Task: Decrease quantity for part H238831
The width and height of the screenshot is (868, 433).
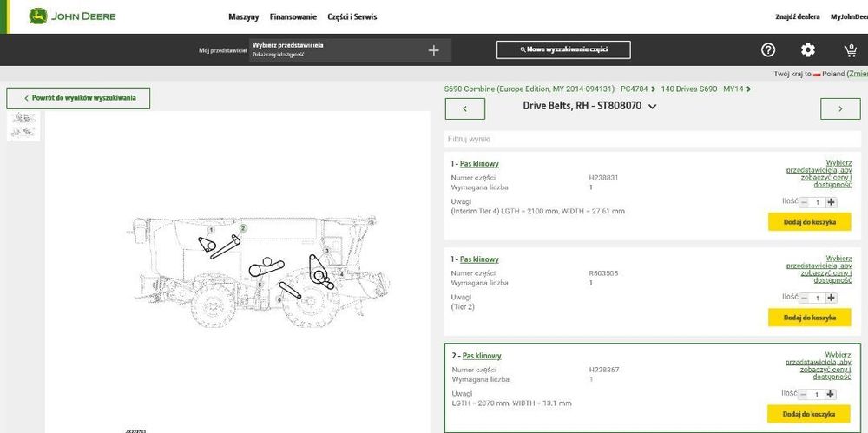Action: [804, 203]
